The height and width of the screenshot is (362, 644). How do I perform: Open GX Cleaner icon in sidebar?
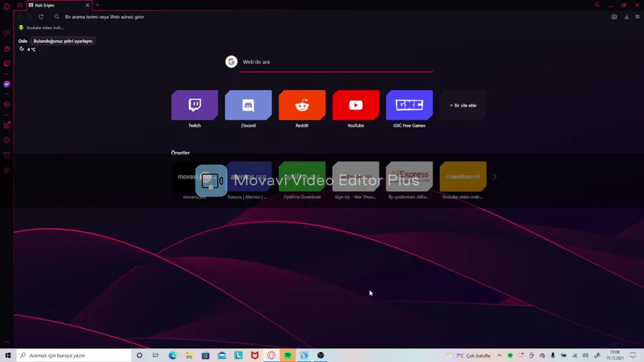click(x=6, y=49)
